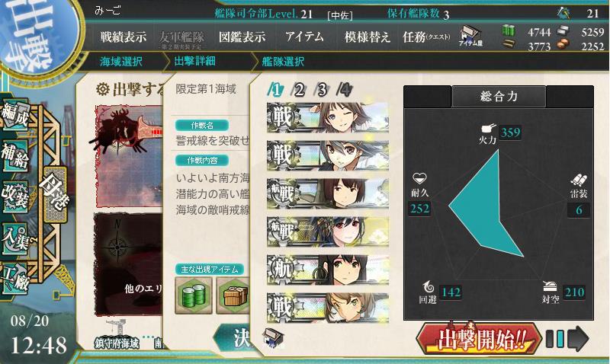The width and height of the screenshot is (610, 364).
Task: Click the furniture shop icon below ship list
Action: [x=274, y=337]
